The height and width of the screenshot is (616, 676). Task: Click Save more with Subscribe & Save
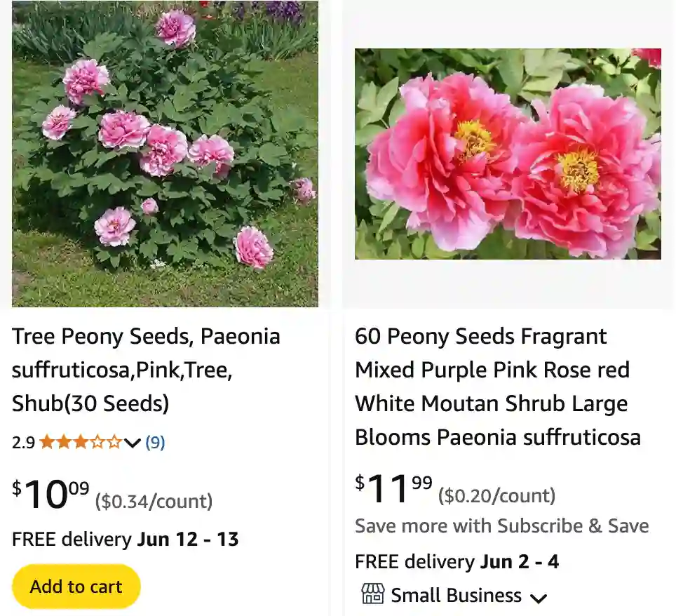coord(502,525)
